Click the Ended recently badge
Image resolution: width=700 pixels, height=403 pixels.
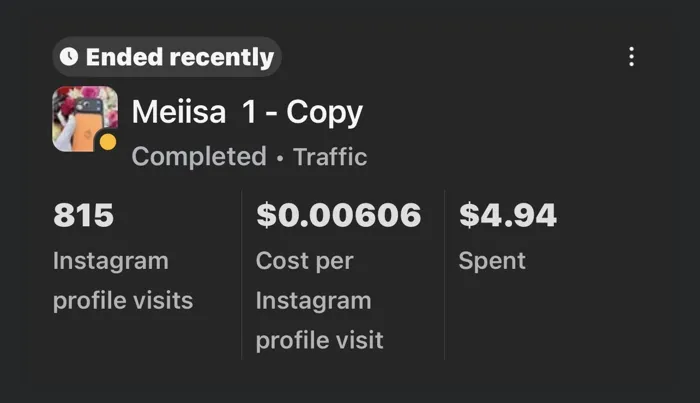point(167,57)
